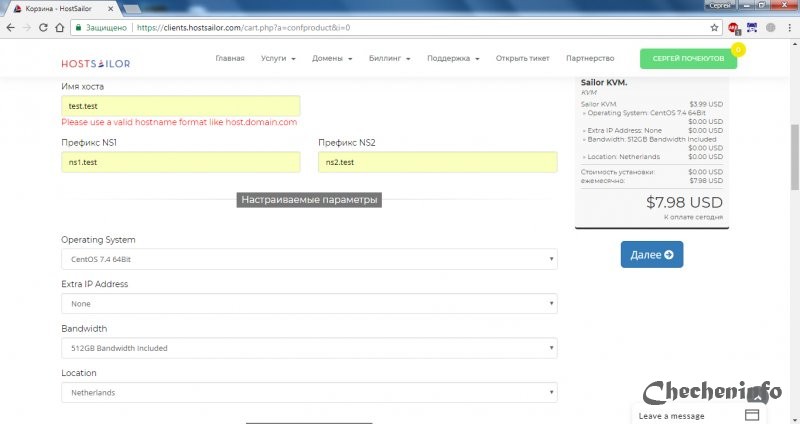Open Extra IP Address dropdown

[309, 304]
